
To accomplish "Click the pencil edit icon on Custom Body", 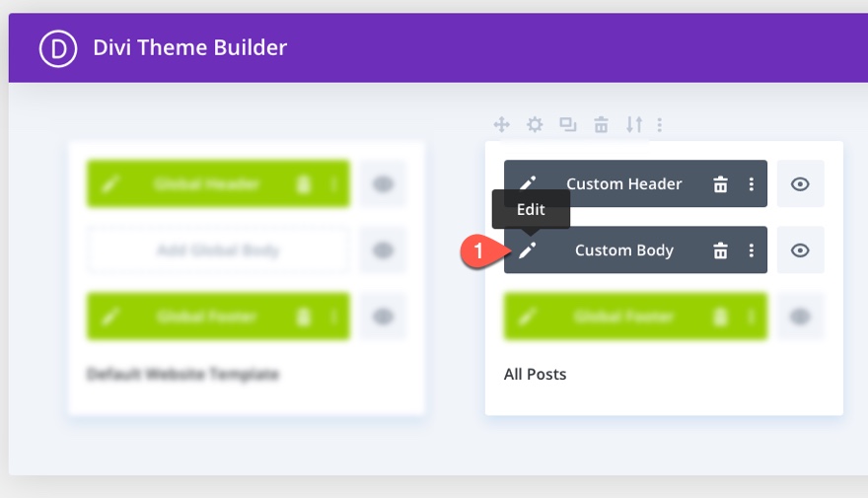I will pyautogui.click(x=527, y=250).
